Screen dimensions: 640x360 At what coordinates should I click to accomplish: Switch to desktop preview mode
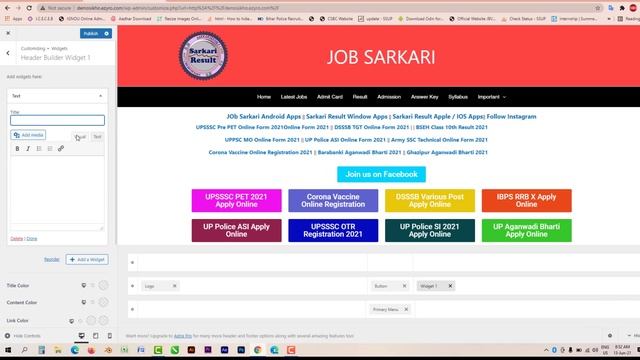coord(82,336)
